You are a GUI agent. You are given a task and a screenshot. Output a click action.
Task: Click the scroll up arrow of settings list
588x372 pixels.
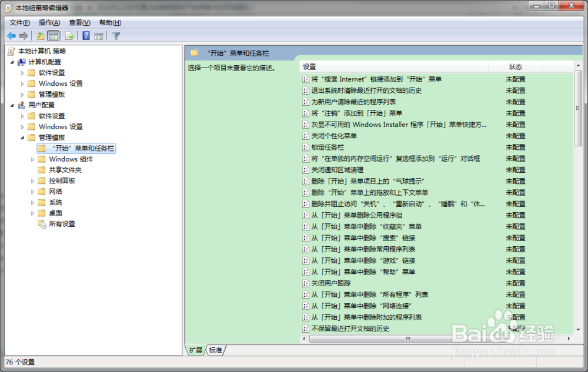(x=578, y=66)
